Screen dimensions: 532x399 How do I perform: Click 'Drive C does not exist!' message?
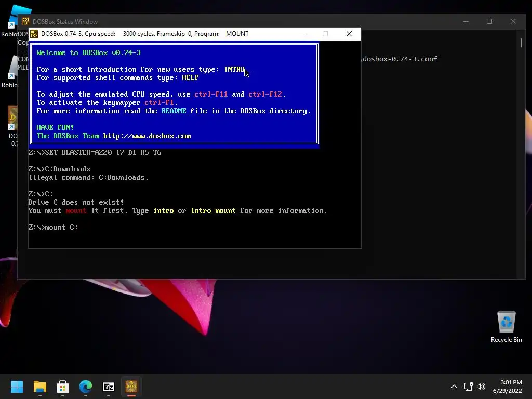(x=76, y=202)
